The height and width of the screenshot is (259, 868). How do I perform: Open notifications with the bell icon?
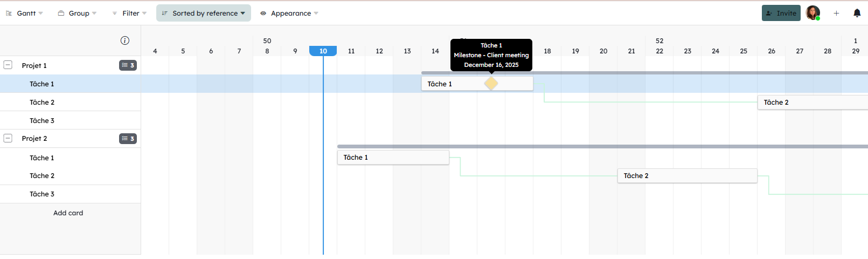point(857,13)
